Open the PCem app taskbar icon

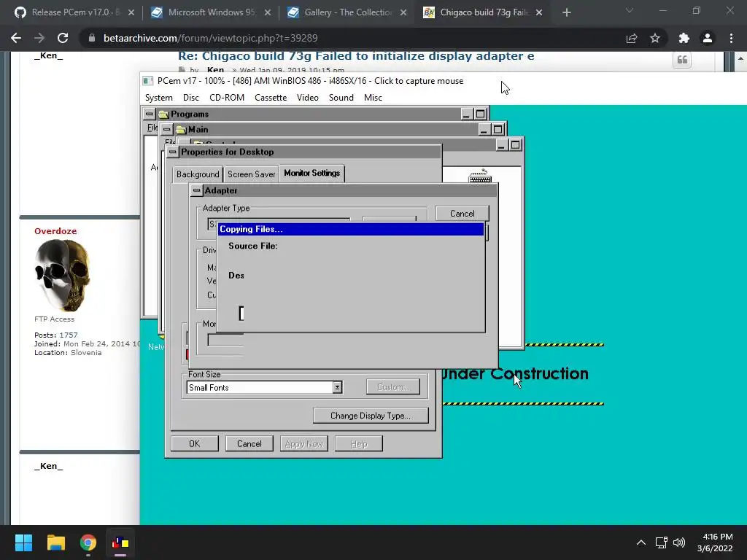coord(120,542)
